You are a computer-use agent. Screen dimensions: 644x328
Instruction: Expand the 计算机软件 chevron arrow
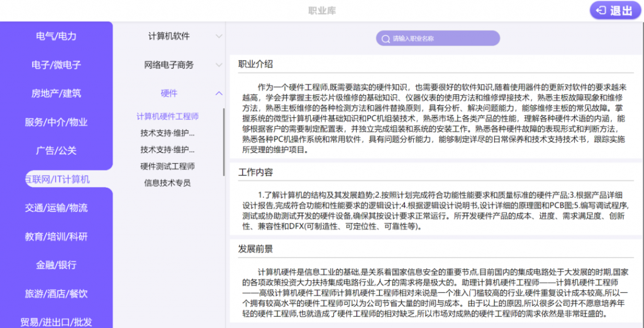click(219, 36)
